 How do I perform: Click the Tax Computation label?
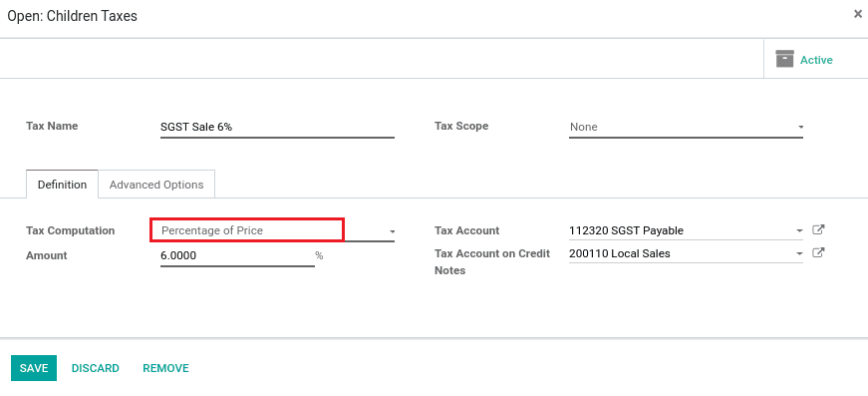pos(71,230)
